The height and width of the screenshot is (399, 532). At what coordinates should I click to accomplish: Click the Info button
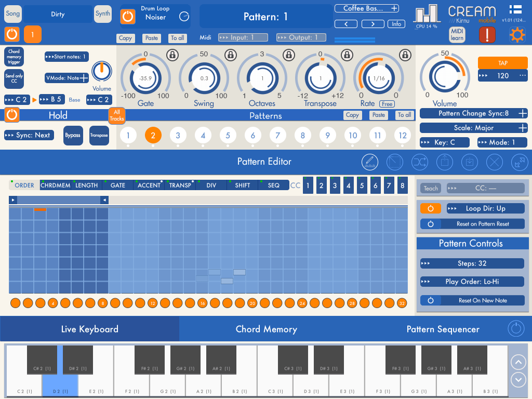[x=396, y=24]
